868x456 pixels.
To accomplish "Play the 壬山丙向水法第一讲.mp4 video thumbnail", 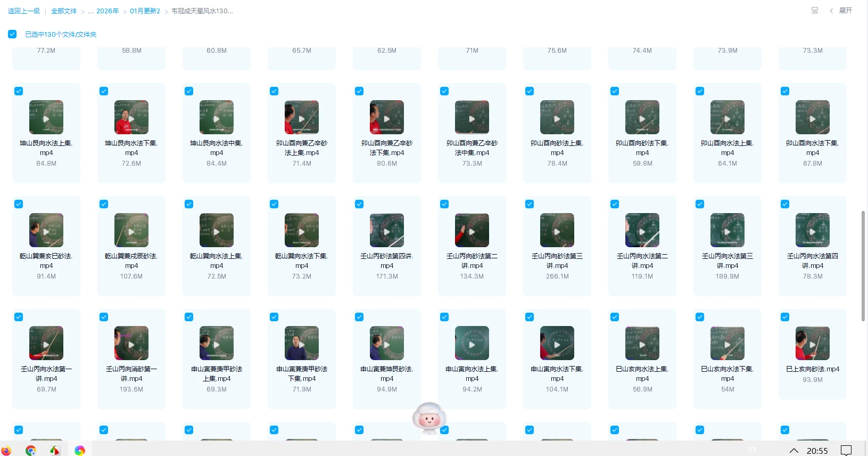I will coord(46,343).
